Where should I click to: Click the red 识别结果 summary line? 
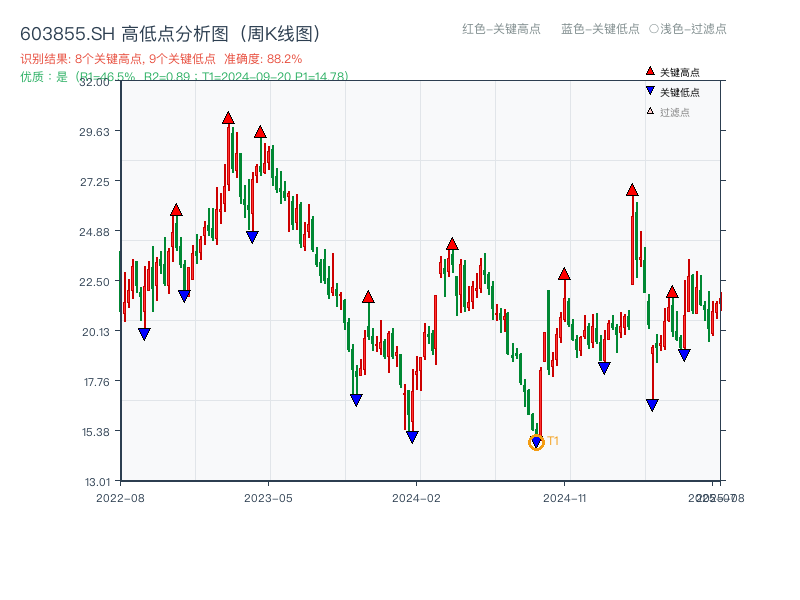[161, 59]
